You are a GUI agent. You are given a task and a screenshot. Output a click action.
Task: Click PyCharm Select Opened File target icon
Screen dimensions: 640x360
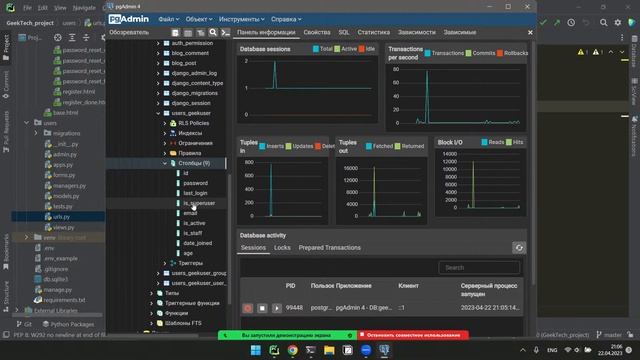coord(58,38)
